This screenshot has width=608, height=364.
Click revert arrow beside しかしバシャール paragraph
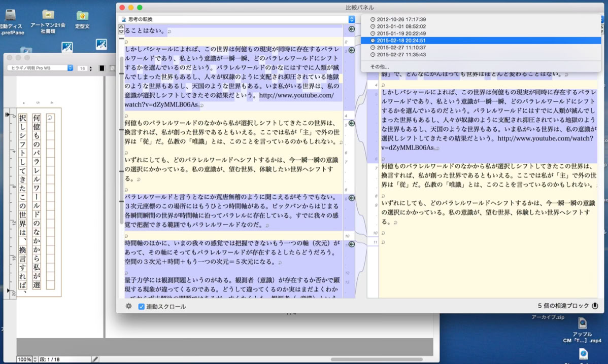352,50
